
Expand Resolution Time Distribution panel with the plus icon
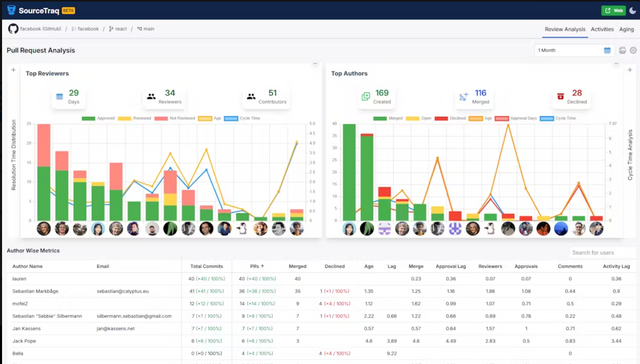13,70
